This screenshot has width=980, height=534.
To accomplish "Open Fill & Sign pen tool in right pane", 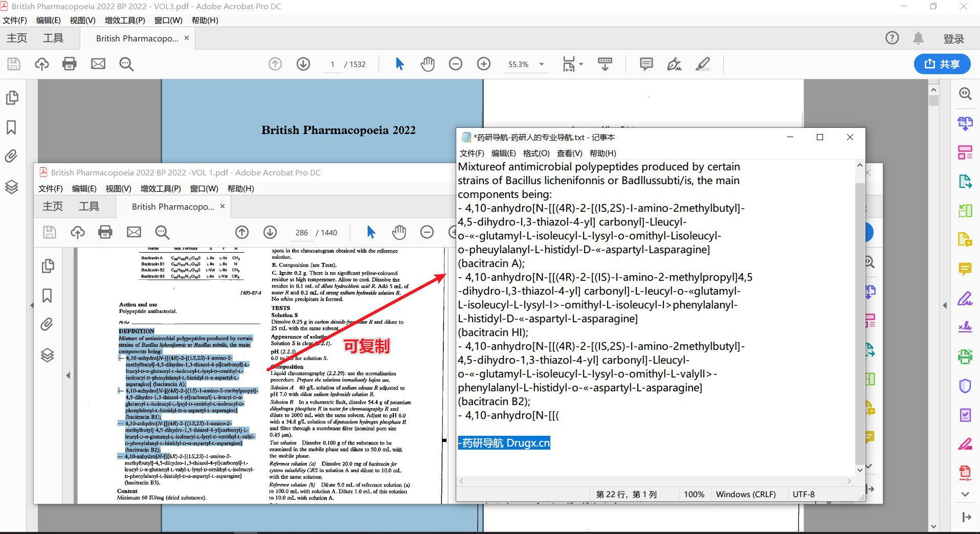I will pyautogui.click(x=965, y=298).
